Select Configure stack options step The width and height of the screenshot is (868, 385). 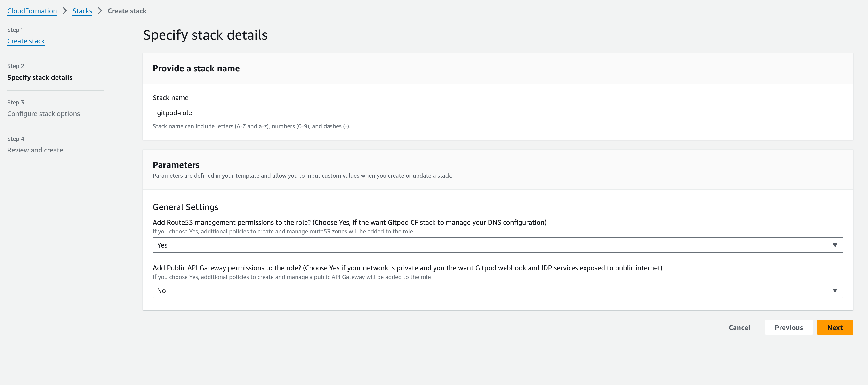(43, 113)
